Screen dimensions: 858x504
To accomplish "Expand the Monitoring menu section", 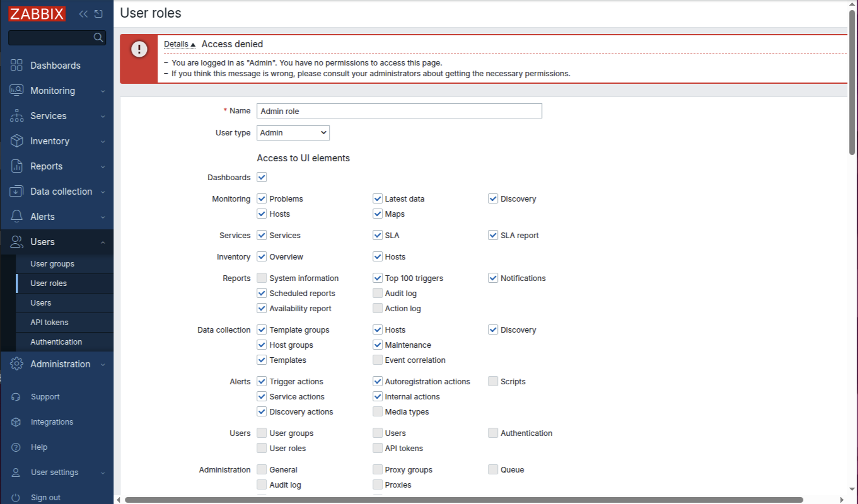I will coord(57,91).
